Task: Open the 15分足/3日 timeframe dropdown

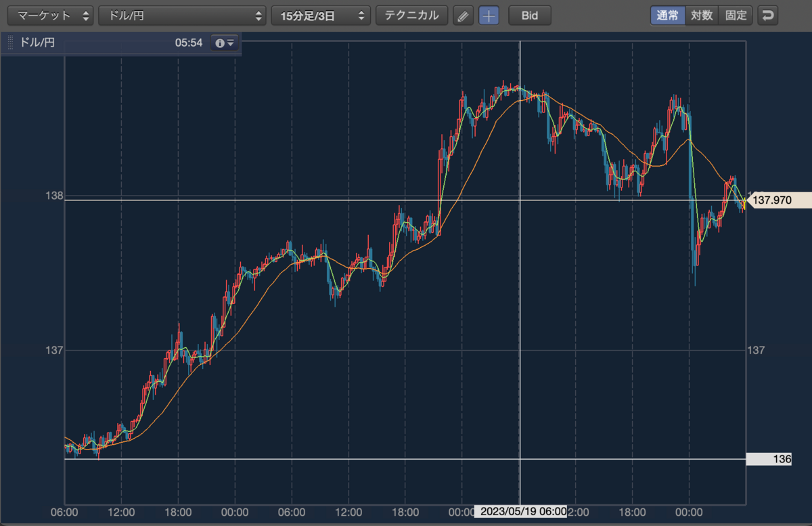Action: pos(321,15)
